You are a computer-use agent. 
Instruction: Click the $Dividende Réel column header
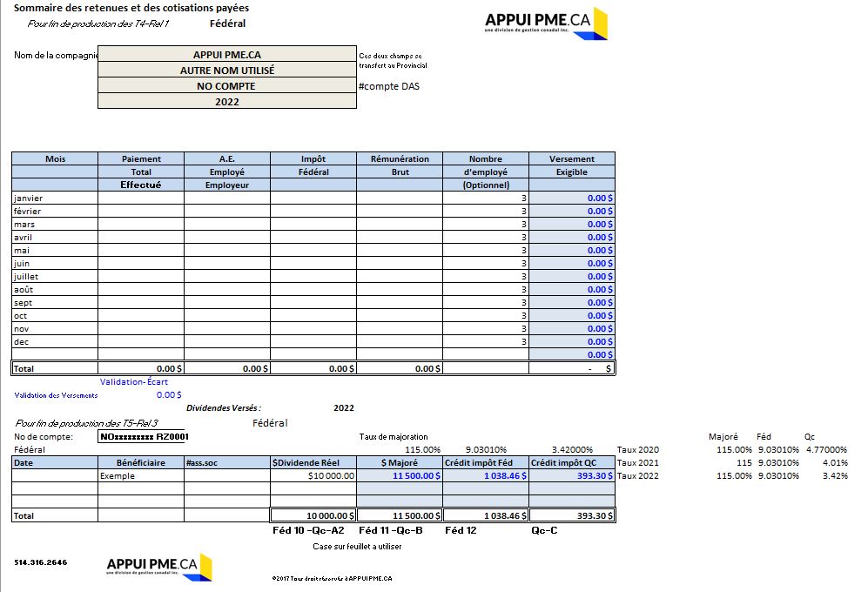click(x=313, y=462)
